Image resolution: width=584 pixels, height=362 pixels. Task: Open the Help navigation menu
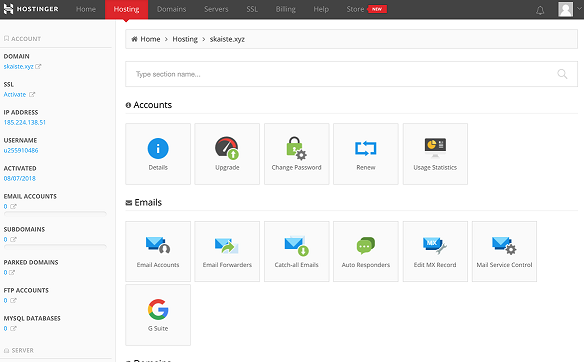pos(321,9)
